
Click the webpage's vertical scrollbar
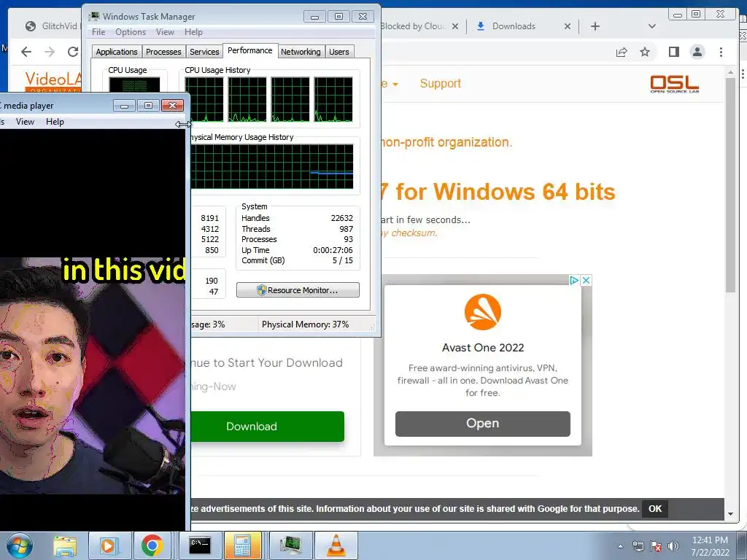pyautogui.click(x=730, y=186)
